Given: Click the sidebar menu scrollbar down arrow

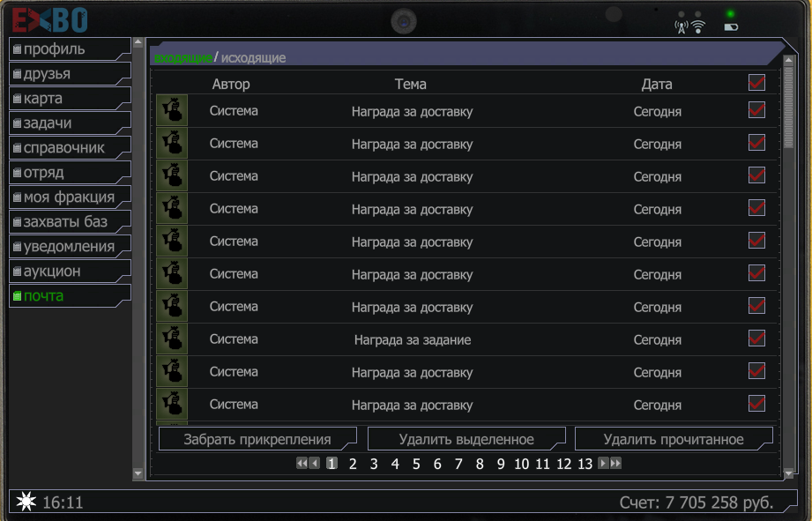Looking at the screenshot, I should point(138,473).
